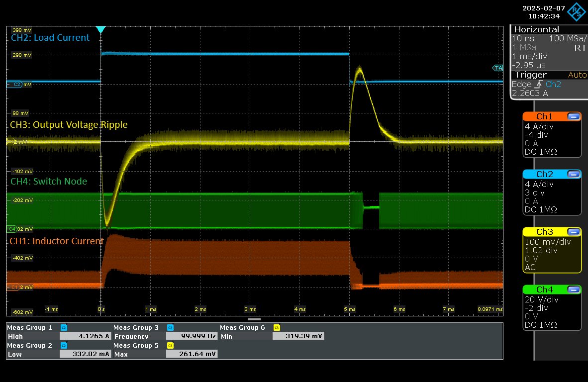This screenshot has width=588, height=382.
Task: Minimize the Ch2 signal icon
Action: click(x=574, y=174)
